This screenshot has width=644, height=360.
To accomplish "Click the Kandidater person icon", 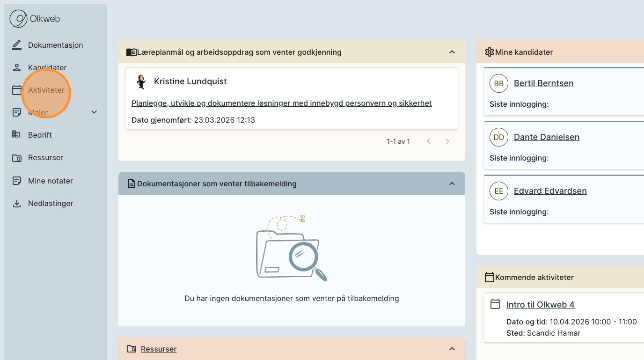I will pos(17,67).
